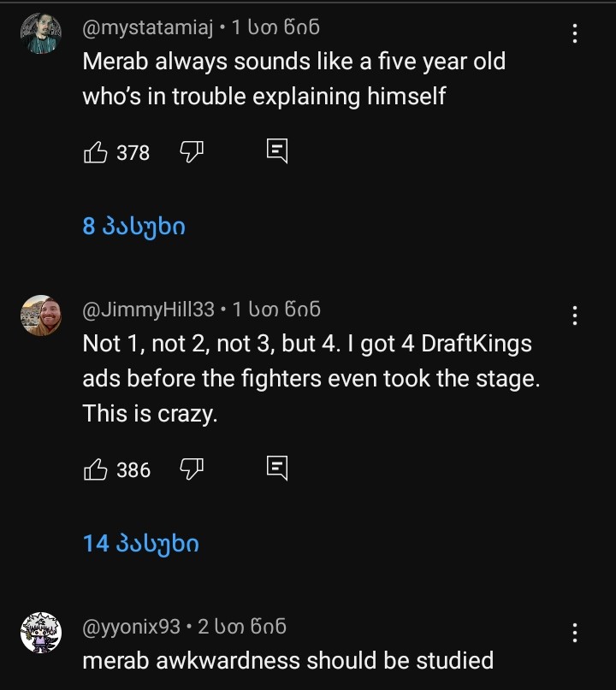The image size is (616, 690).
Task: Visit the @JimmyHill33 channel link
Action: pos(148,310)
